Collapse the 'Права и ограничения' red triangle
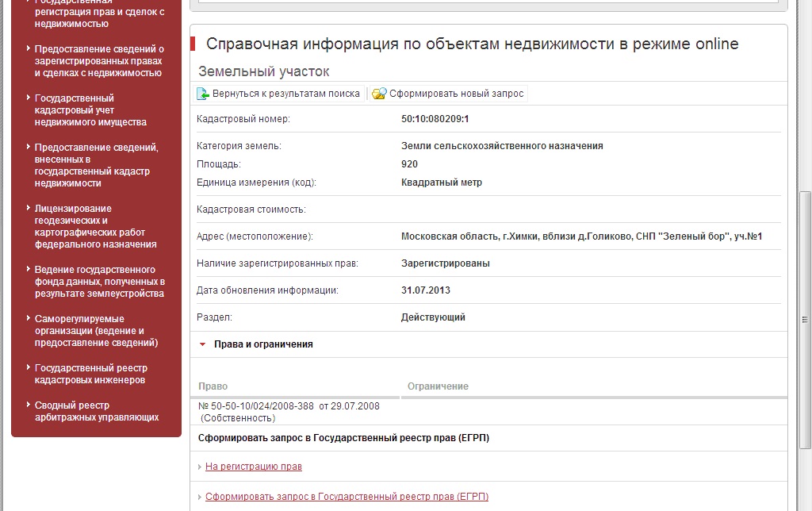The image size is (812, 511). (x=203, y=344)
